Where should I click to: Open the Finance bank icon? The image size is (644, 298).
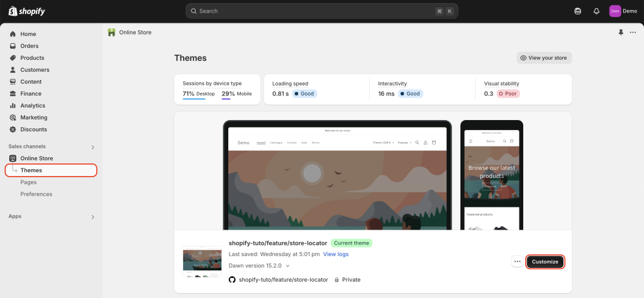click(x=13, y=94)
